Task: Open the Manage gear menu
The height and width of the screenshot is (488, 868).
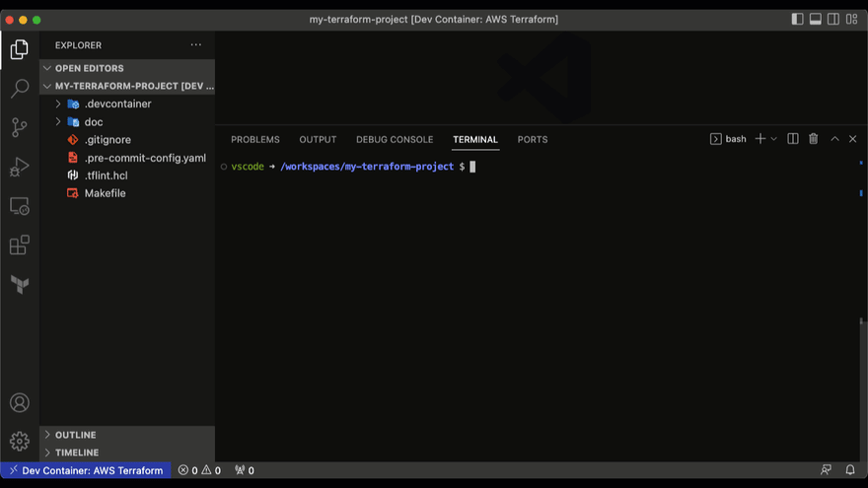Action: point(20,441)
